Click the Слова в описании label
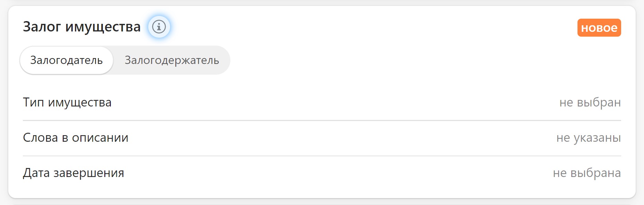 point(76,138)
